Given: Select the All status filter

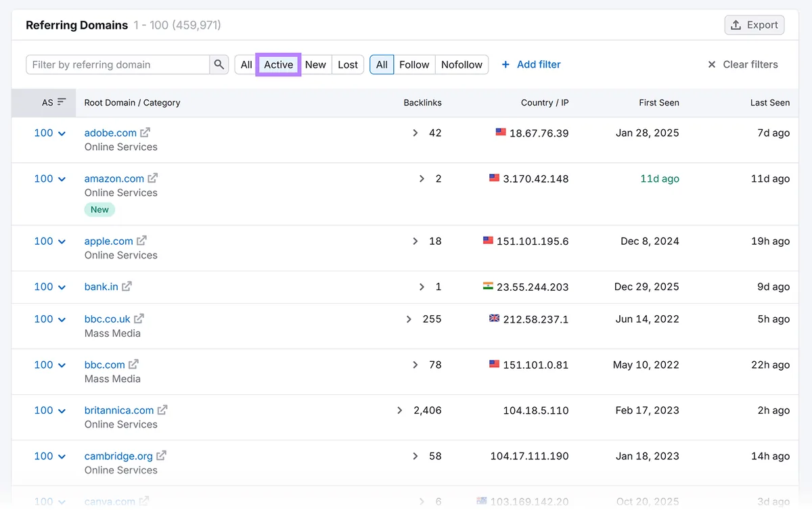Looking at the screenshot, I should [246, 64].
